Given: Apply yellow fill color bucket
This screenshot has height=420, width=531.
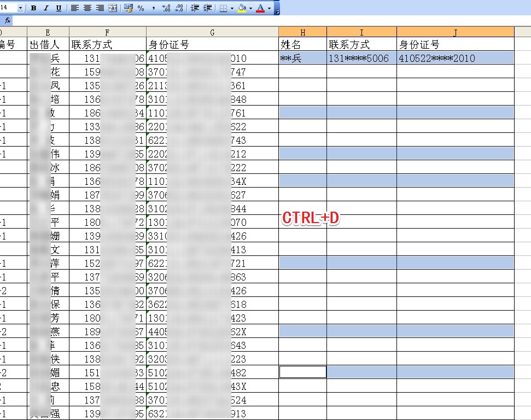Looking at the screenshot, I should pyautogui.click(x=242, y=8).
